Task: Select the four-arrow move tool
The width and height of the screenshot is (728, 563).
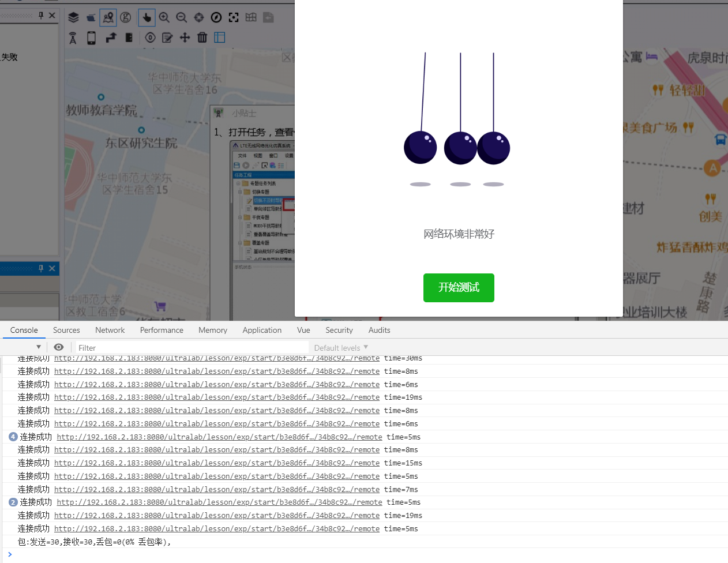Action: click(x=185, y=37)
